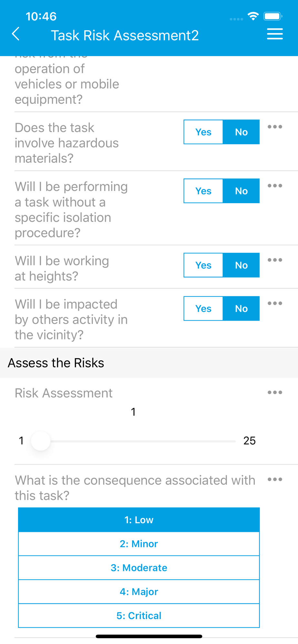Open more options for working at heights

coord(275,260)
